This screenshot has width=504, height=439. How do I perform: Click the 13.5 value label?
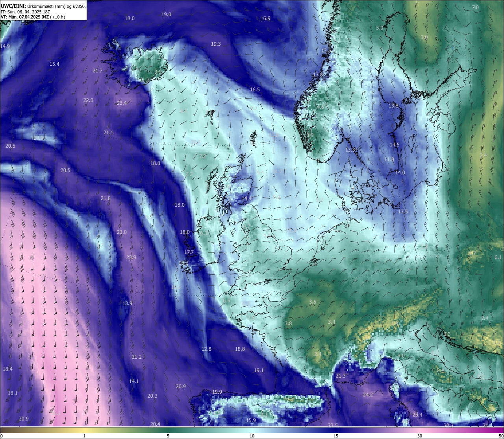403,212
